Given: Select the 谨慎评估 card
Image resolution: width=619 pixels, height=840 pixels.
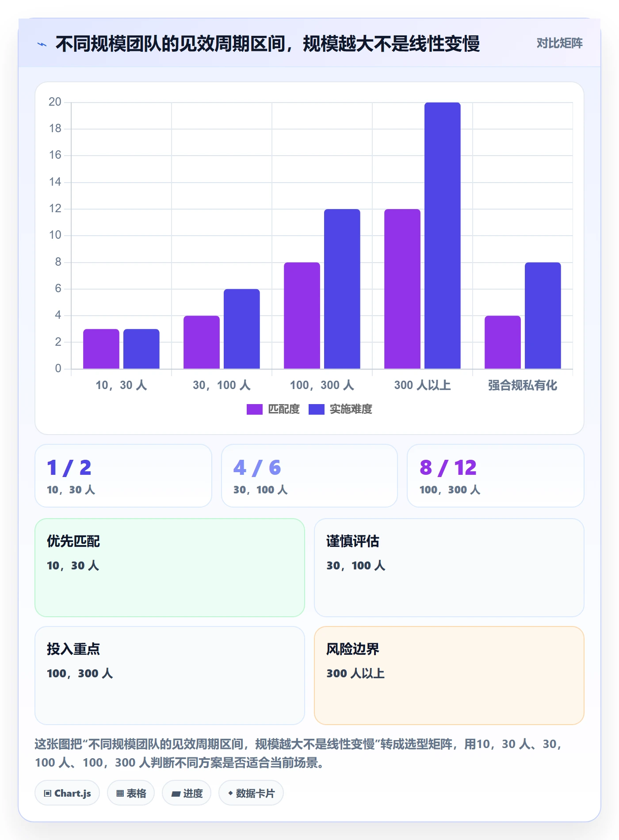Looking at the screenshot, I should coord(449,568).
